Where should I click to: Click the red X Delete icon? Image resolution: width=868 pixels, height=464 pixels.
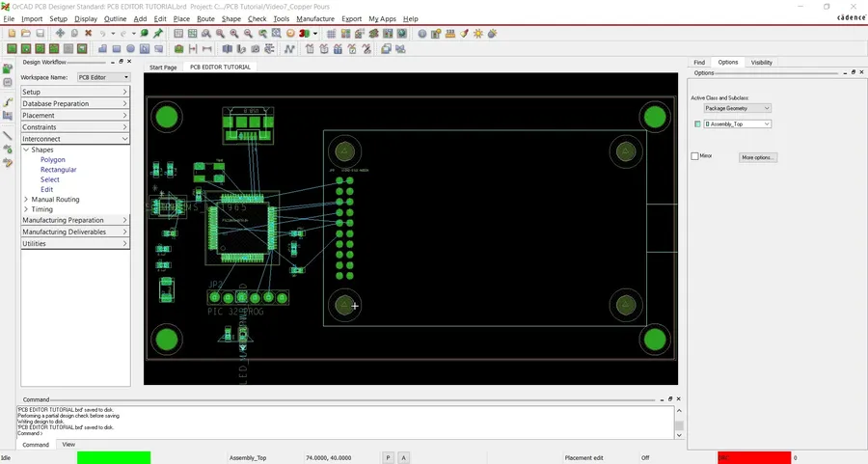point(88,33)
